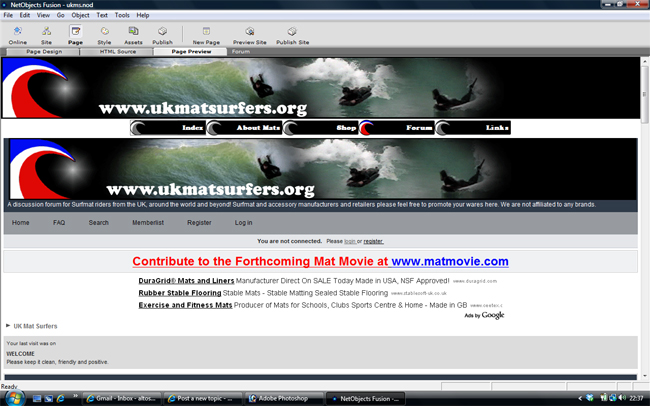Switch to Adobe Photoshop taskbar window
The height and width of the screenshot is (406, 650).
click(284, 399)
